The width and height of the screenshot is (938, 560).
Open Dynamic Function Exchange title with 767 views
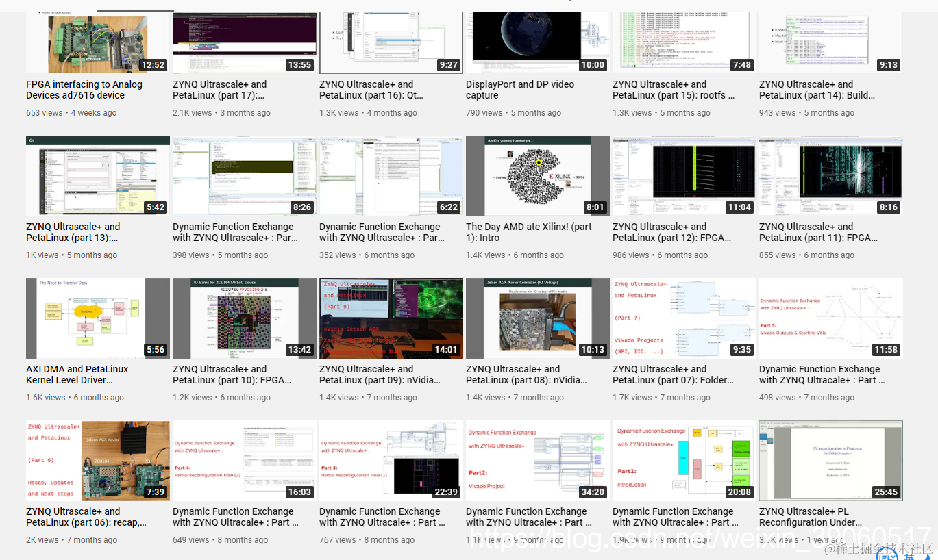click(382, 517)
